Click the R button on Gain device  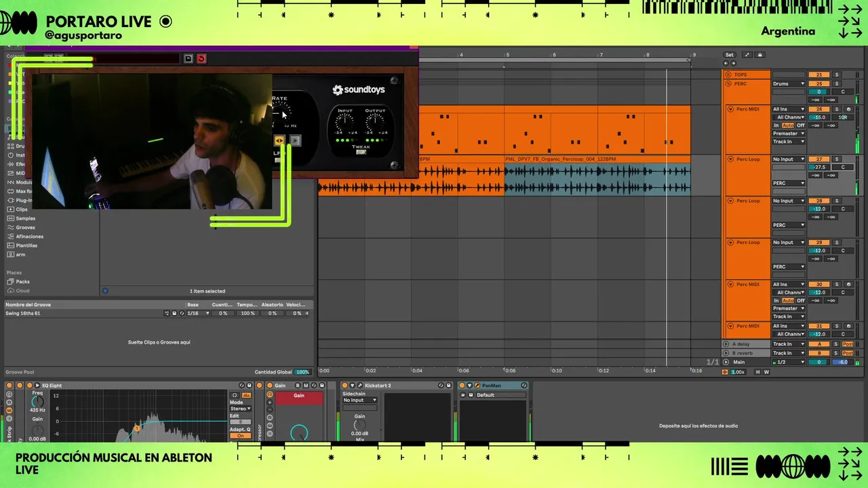pos(297,386)
